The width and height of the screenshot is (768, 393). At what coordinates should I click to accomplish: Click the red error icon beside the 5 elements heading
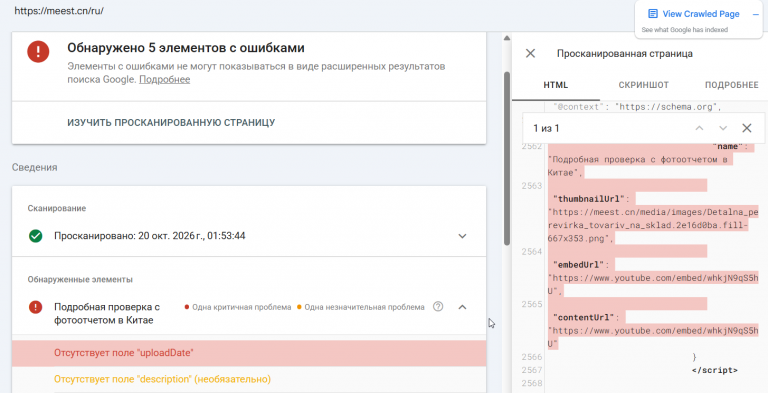point(38,51)
